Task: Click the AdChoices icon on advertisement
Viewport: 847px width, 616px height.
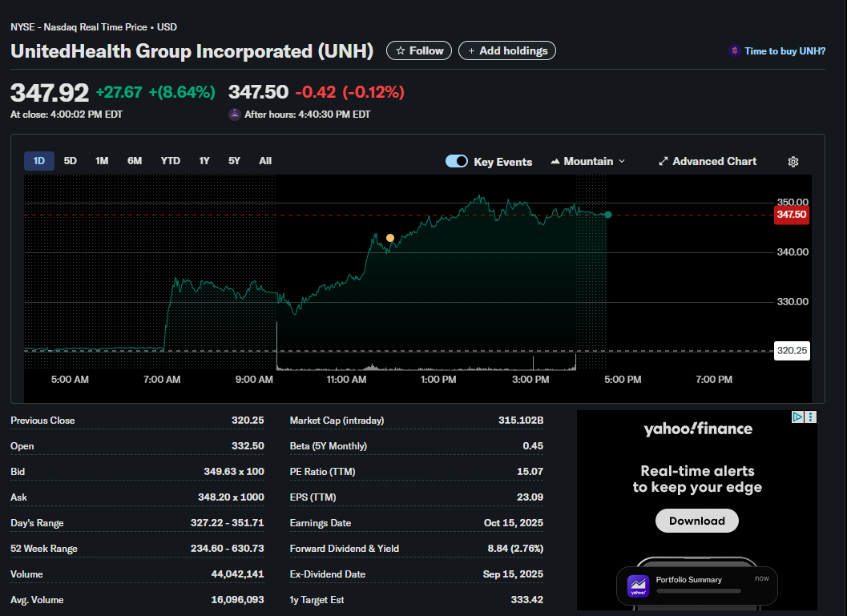Action: [797, 417]
